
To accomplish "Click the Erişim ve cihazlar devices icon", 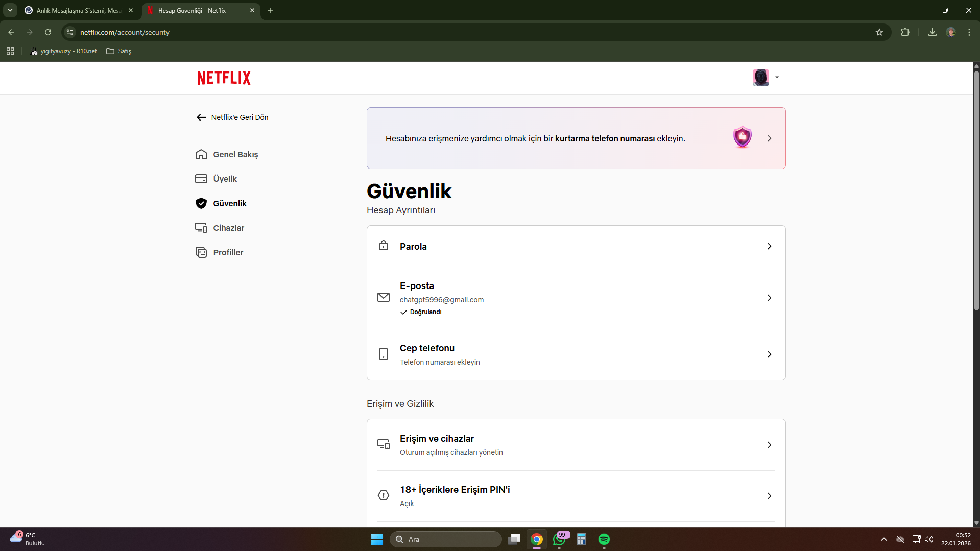I will click(384, 444).
